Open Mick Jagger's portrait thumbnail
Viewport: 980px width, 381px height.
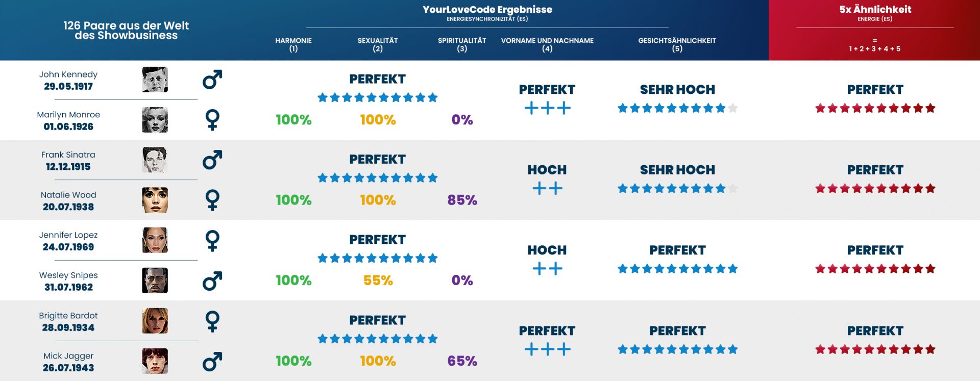coord(155,361)
